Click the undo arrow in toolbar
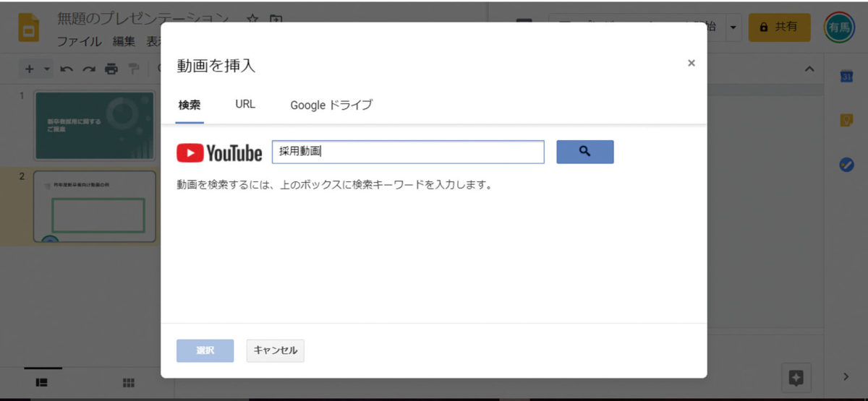The image size is (868, 401). pyautogui.click(x=67, y=69)
